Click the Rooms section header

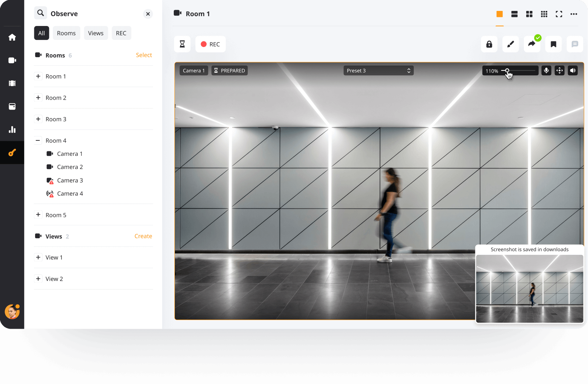(55, 55)
